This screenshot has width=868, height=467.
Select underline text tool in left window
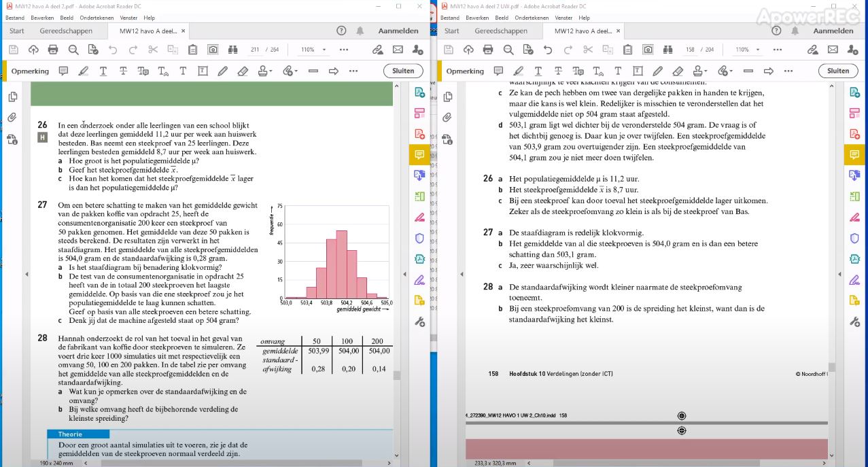point(103,71)
